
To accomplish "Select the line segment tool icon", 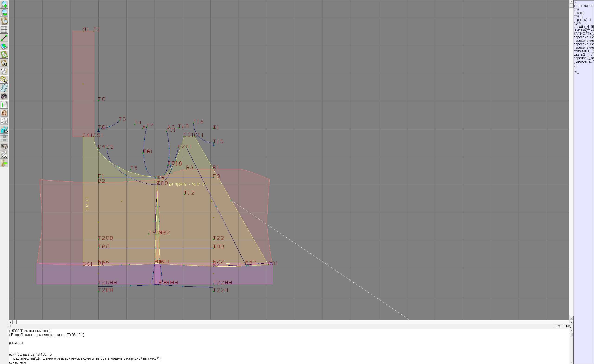I will pos(4,38).
